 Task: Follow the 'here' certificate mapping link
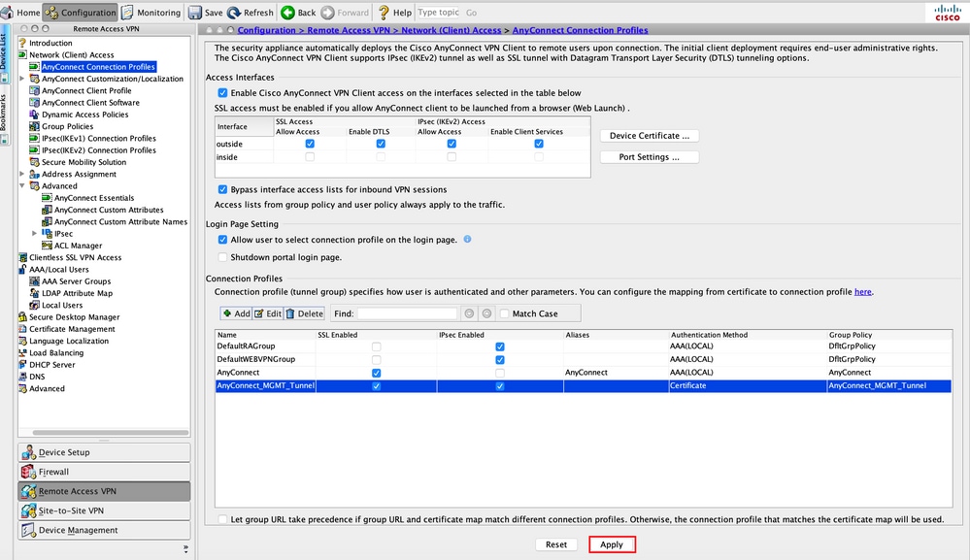pyautogui.click(x=862, y=292)
